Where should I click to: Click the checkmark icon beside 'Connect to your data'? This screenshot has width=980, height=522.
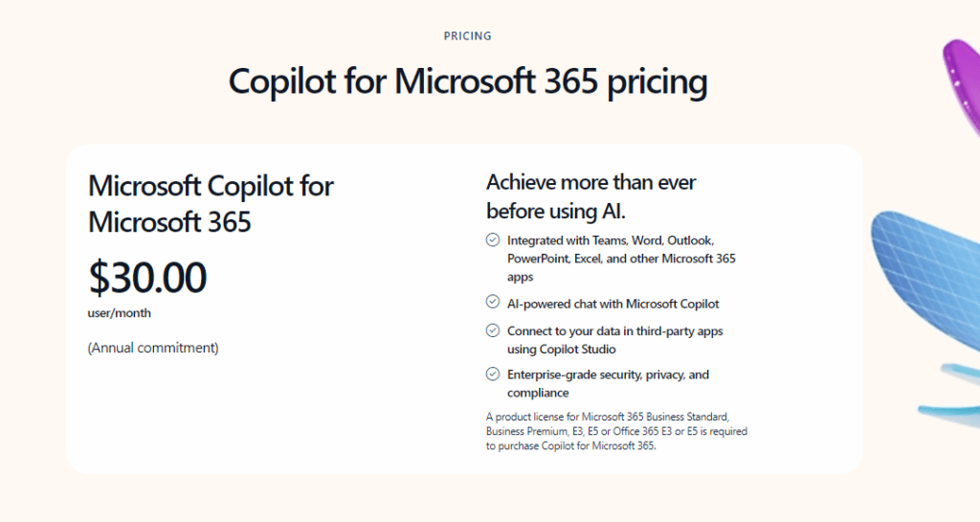tap(493, 330)
